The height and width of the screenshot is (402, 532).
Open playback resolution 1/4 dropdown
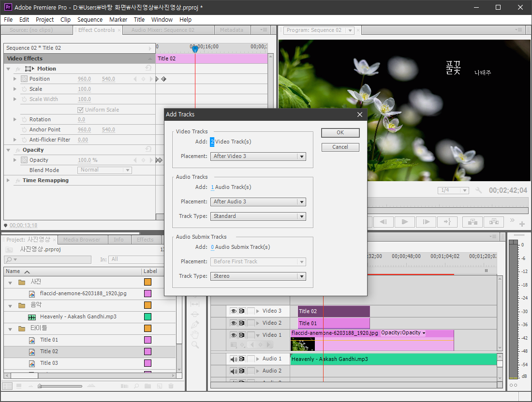click(453, 190)
